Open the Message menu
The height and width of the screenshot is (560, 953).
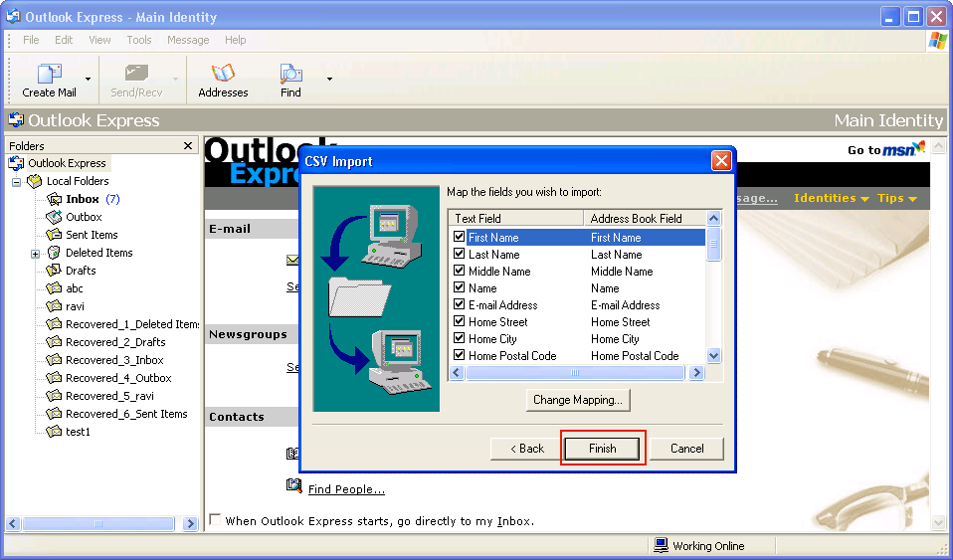tap(188, 40)
